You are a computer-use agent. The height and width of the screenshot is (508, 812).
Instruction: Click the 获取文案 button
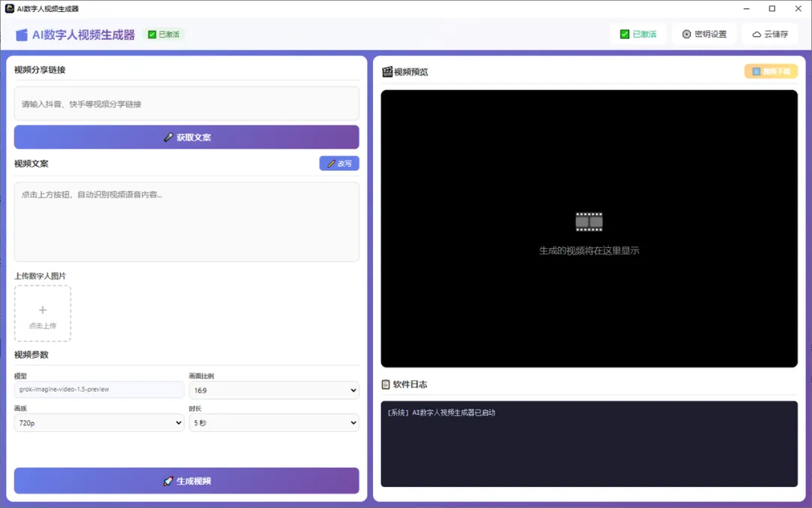point(186,138)
